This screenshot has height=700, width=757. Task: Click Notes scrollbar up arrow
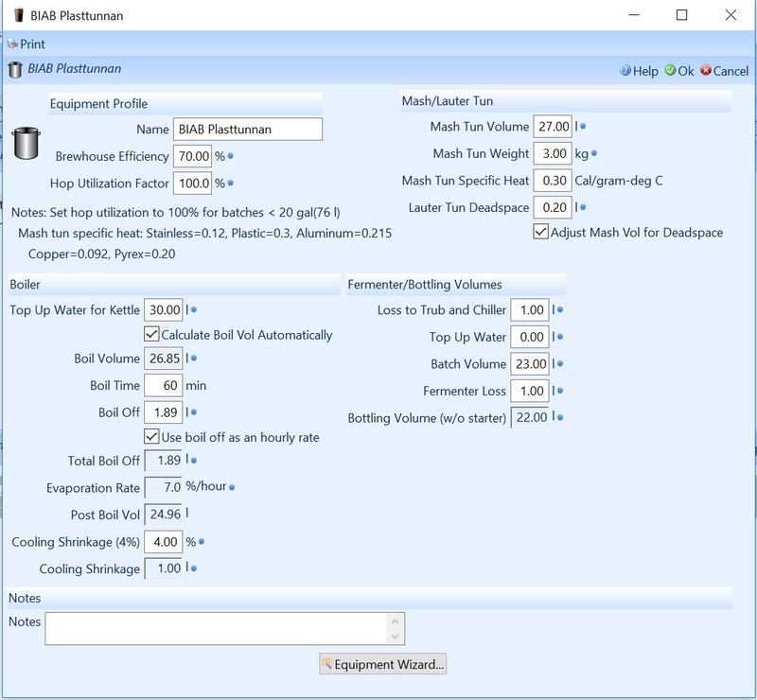396,621
